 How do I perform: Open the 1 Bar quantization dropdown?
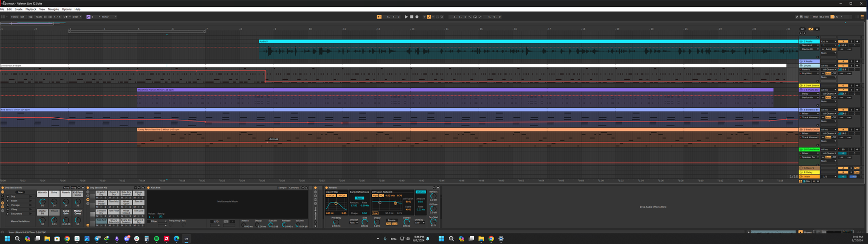tap(76, 17)
